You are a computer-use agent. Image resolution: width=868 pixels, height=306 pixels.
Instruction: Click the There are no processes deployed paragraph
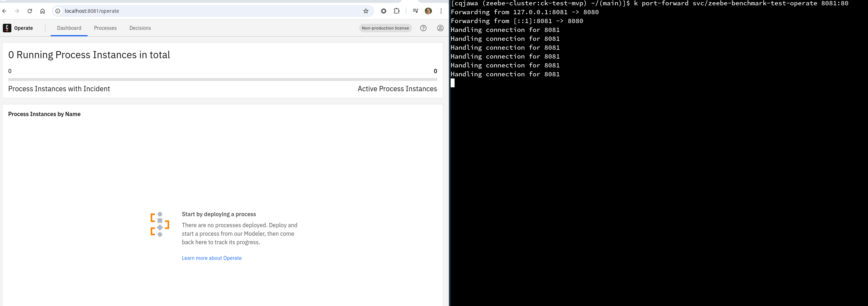(x=240, y=234)
